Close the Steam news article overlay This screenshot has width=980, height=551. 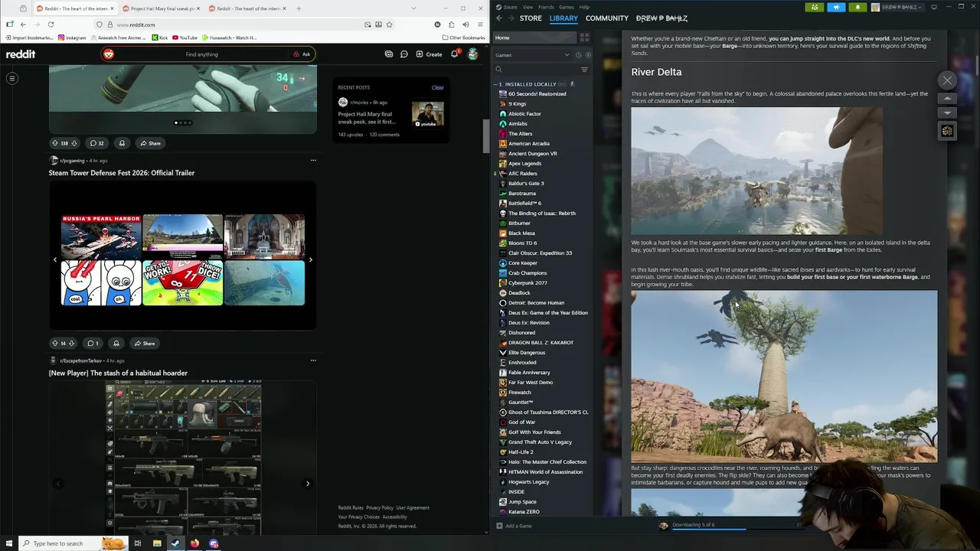pos(947,80)
